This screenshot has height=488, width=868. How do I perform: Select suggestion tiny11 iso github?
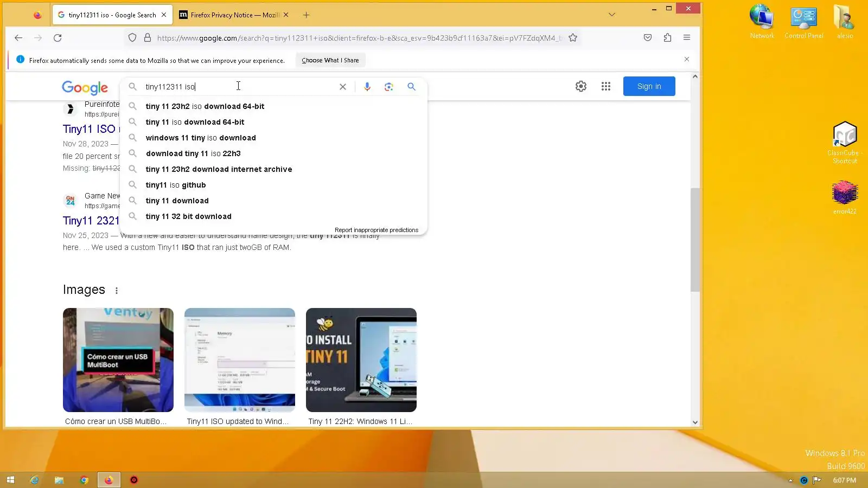pos(273,185)
